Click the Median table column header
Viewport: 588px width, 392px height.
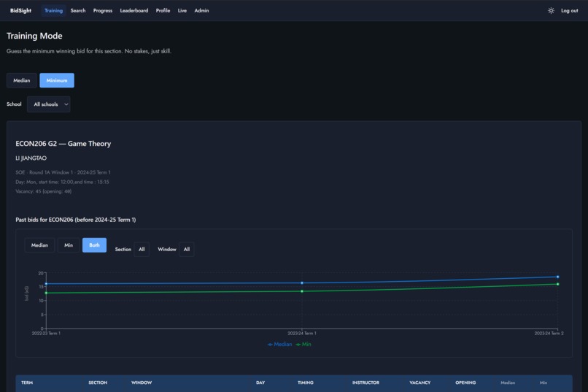508,383
